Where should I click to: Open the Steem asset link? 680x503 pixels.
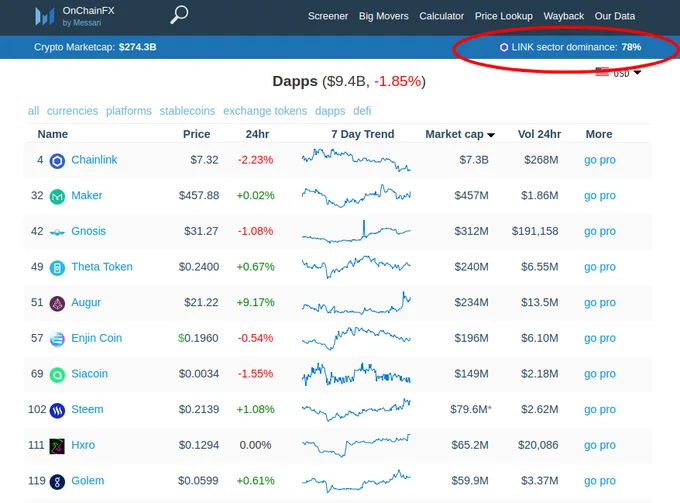87,409
